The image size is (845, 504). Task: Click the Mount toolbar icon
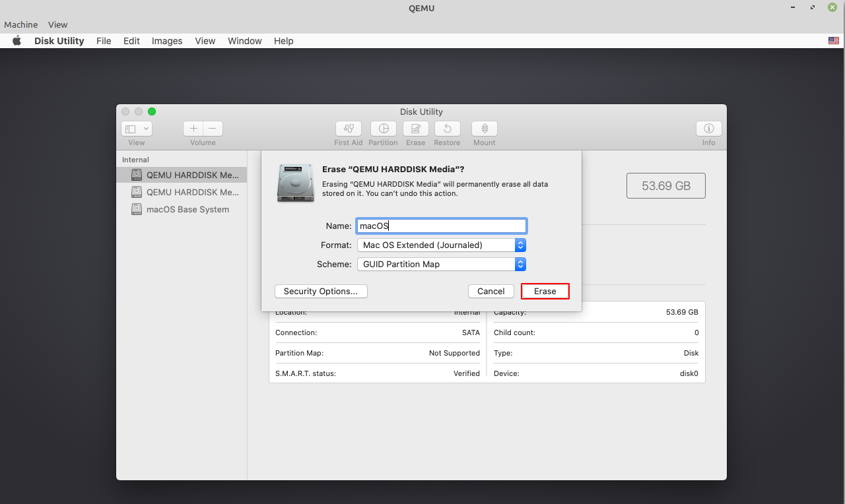coord(484,129)
